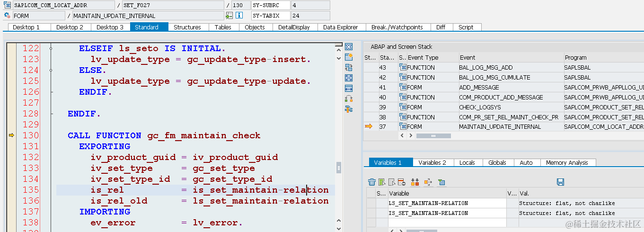Click the orange squares with arrows icon
Viewport: 644px width, 232px height.
pos(415,182)
